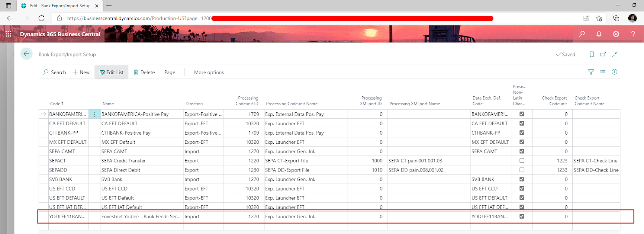Click Envestnet Yodlee - Bank Feeds name cell
The height and width of the screenshot is (234, 644).
[x=142, y=216]
